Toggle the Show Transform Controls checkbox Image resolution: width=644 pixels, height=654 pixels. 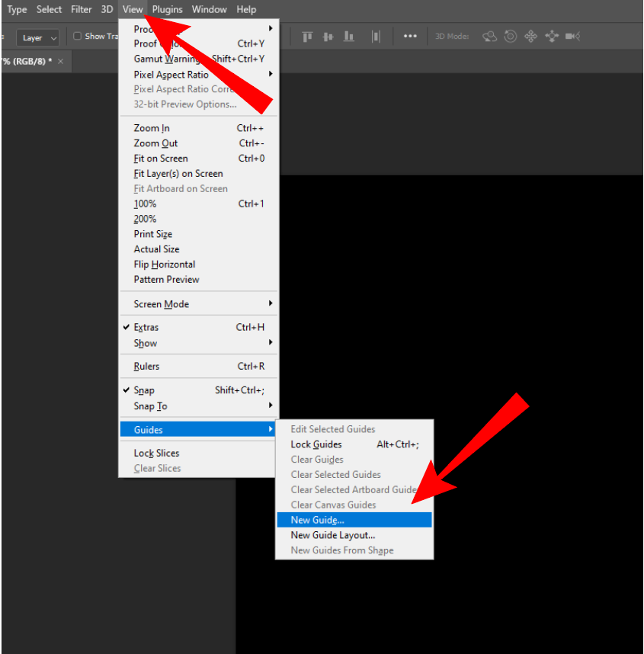pyautogui.click(x=77, y=37)
